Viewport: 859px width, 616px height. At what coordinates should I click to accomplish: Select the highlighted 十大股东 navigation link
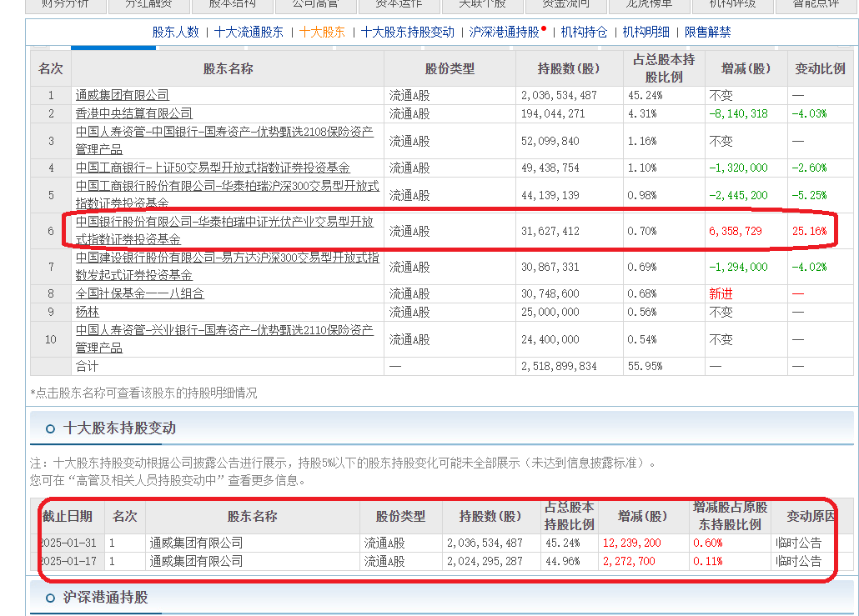tap(322, 33)
